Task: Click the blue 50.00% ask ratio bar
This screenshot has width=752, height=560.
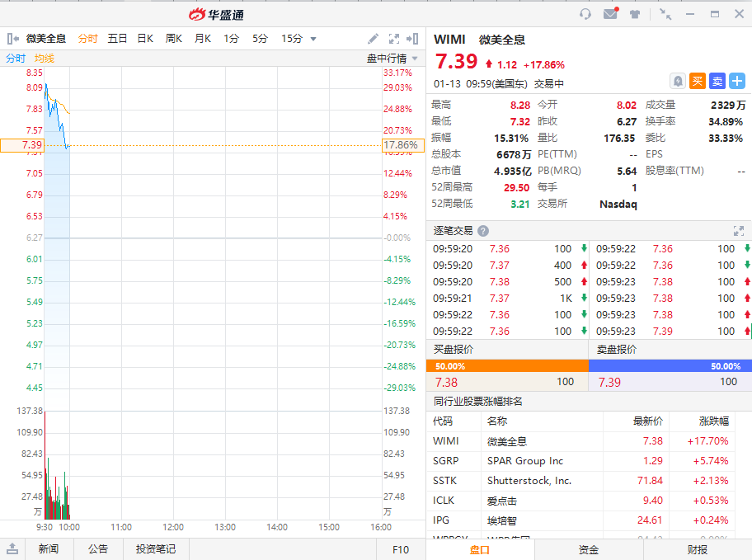Action: [670, 366]
